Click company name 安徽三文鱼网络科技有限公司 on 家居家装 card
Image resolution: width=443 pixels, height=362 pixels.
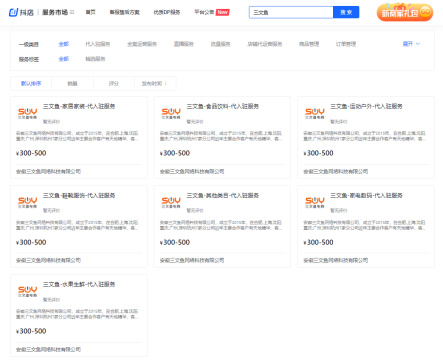(x=48, y=172)
